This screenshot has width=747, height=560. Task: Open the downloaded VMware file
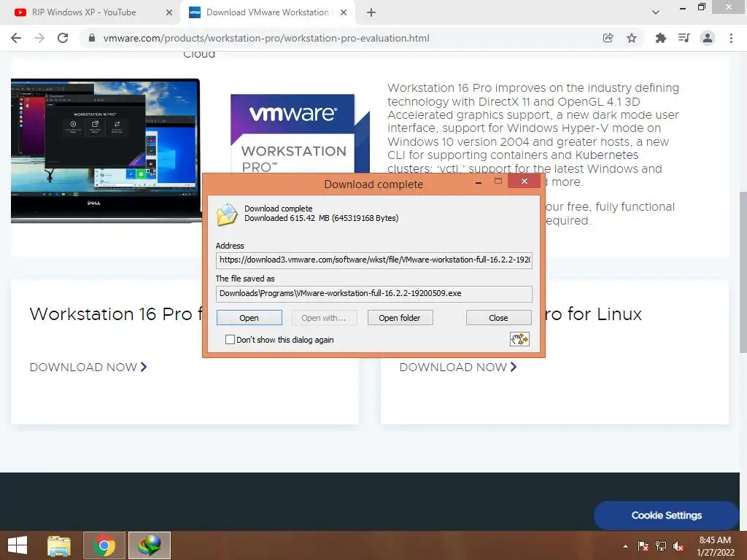(x=249, y=318)
